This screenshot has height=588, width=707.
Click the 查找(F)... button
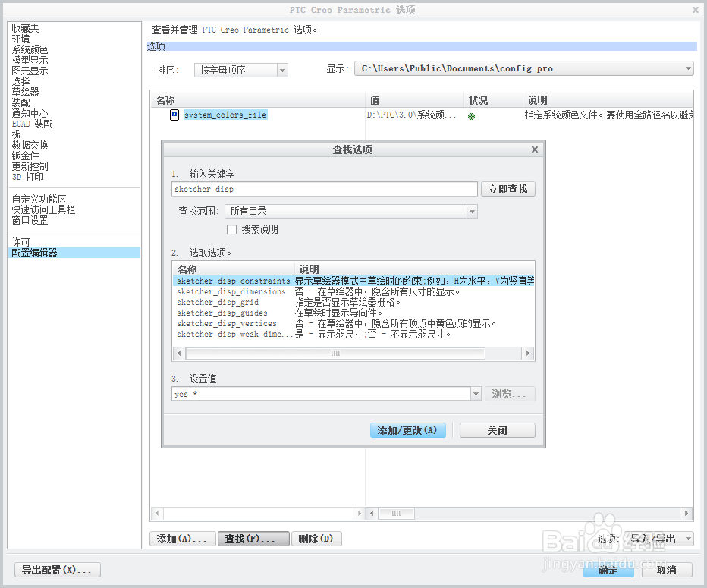pos(253,539)
